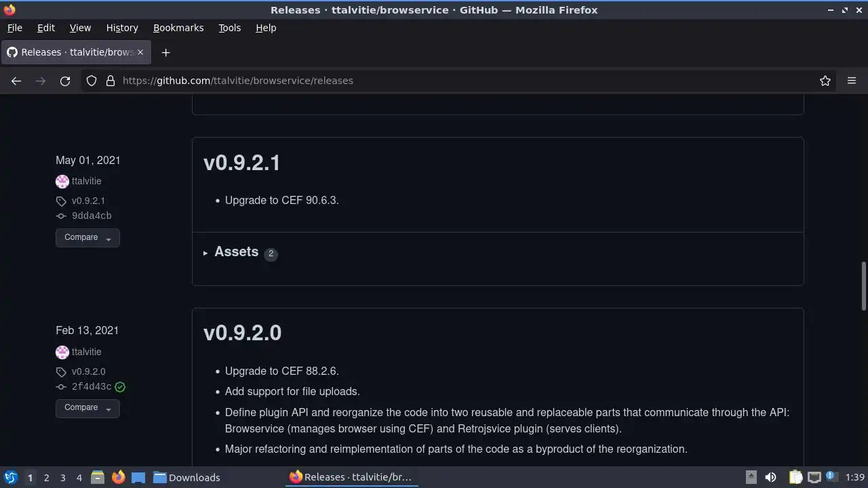
Task: Click the 'Upgrade to CEF 88.2.6.' note
Action: 281,371
